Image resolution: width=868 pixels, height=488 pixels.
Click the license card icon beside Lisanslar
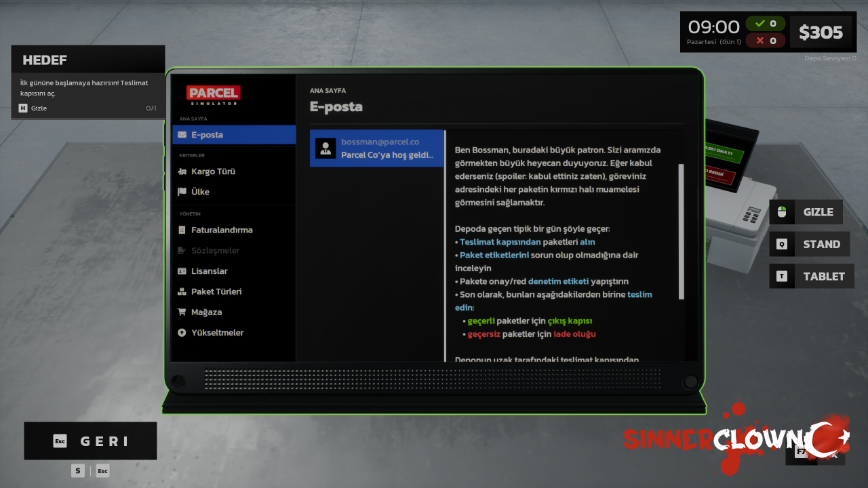182,271
